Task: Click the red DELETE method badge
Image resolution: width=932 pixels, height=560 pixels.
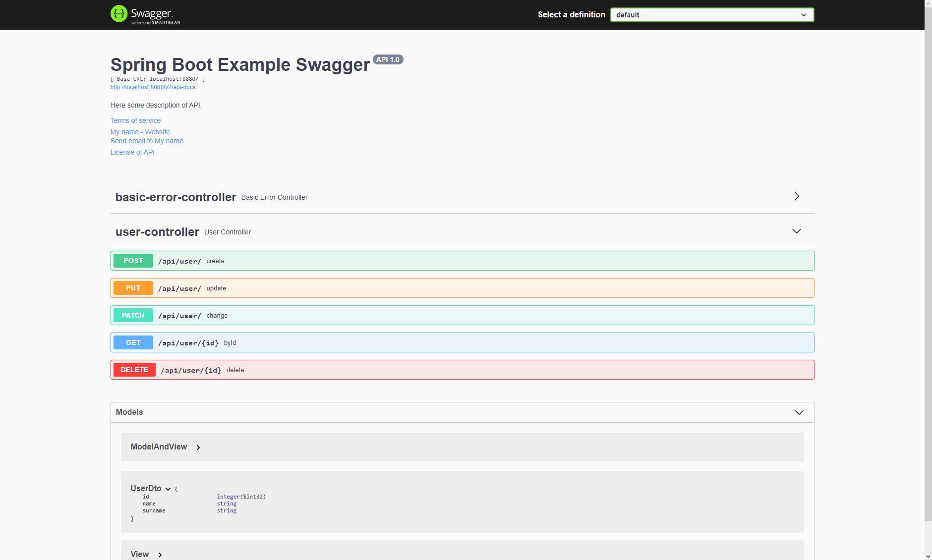Action: tap(134, 369)
